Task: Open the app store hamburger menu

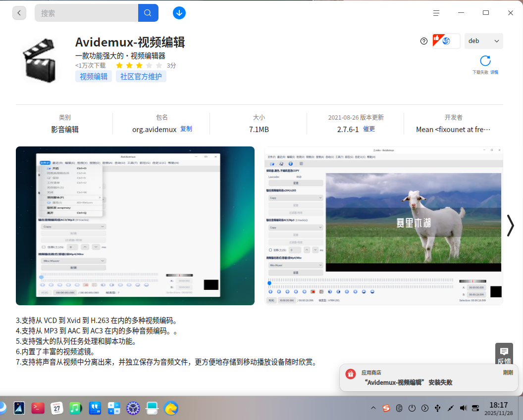Action: pyautogui.click(x=436, y=13)
